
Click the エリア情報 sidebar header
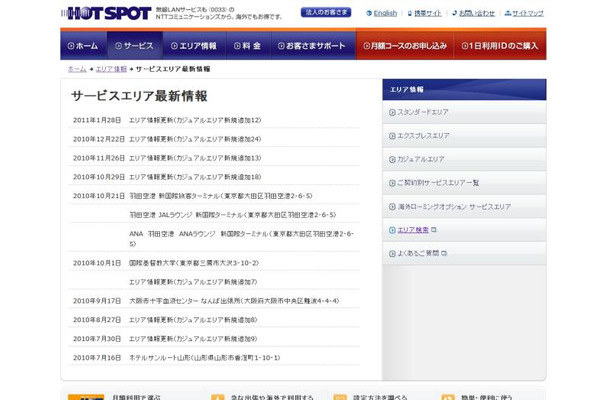(464, 89)
